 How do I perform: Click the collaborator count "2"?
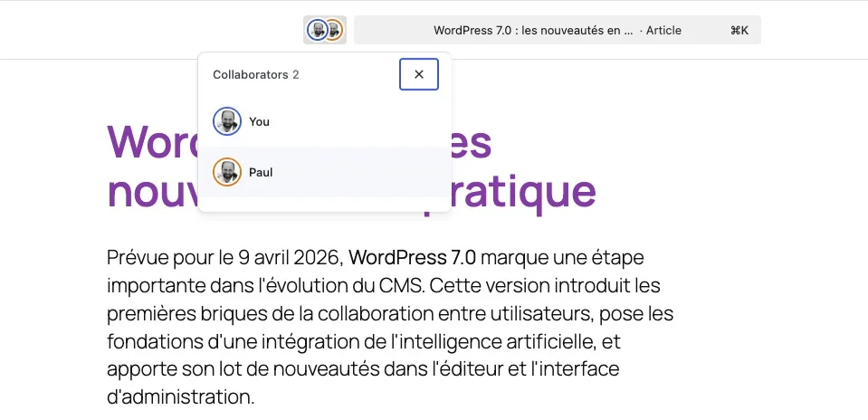(x=296, y=74)
